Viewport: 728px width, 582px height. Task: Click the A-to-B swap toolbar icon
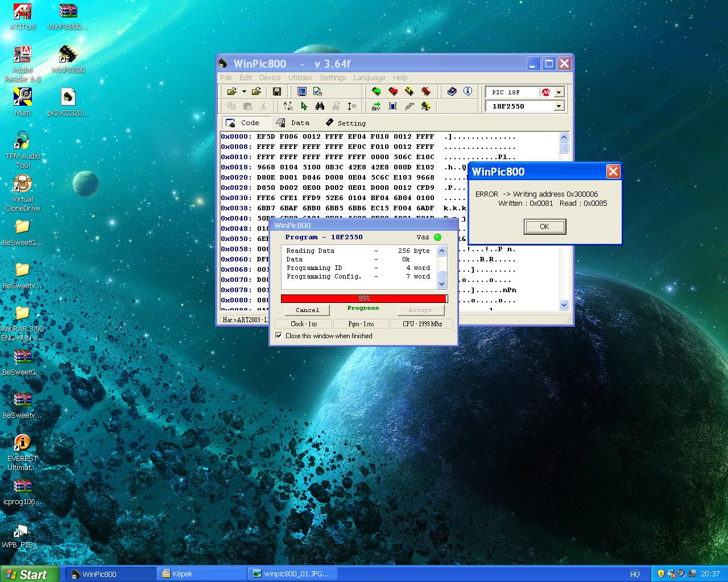pyautogui.click(x=288, y=106)
